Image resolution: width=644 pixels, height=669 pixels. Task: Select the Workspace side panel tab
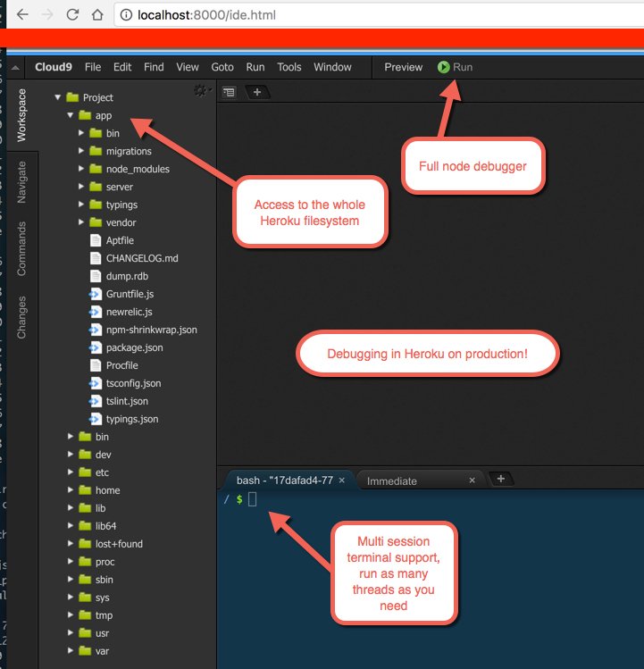[x=21, y=115]
